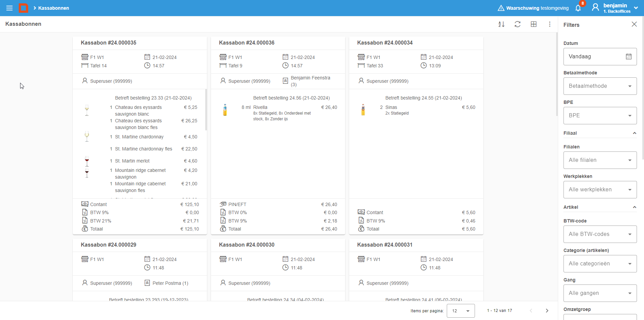Open the A-Z sort options icon
This screenshot has height=320, width=644.
click(501, 24)
